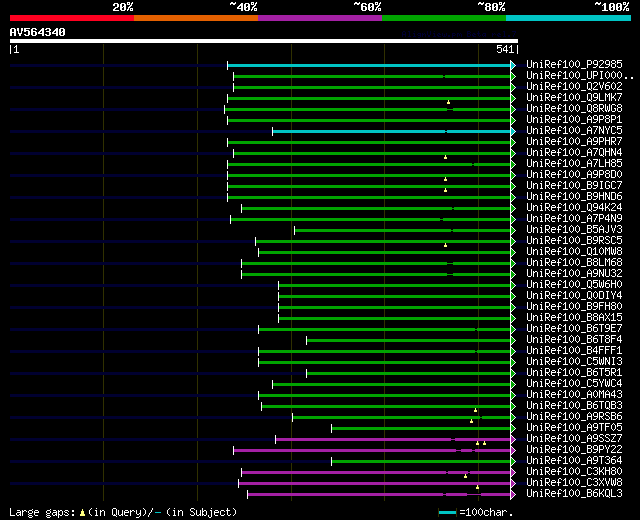Click the green ~80% identity legend segment
640x520 pixels.
(444, 18)
